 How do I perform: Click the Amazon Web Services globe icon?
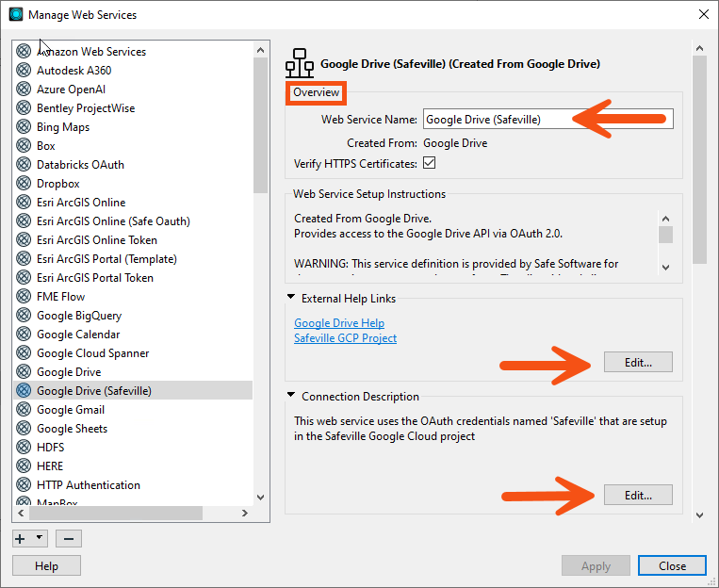pos(24,51)
